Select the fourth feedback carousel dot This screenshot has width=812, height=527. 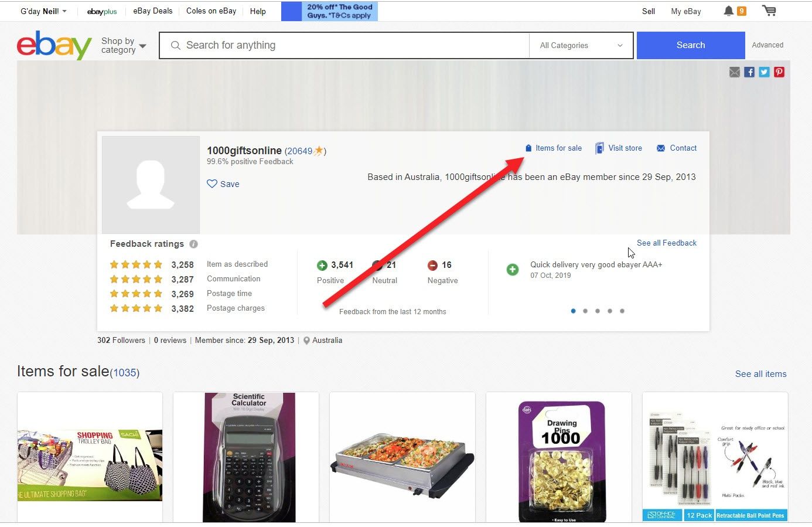(610, 311)
